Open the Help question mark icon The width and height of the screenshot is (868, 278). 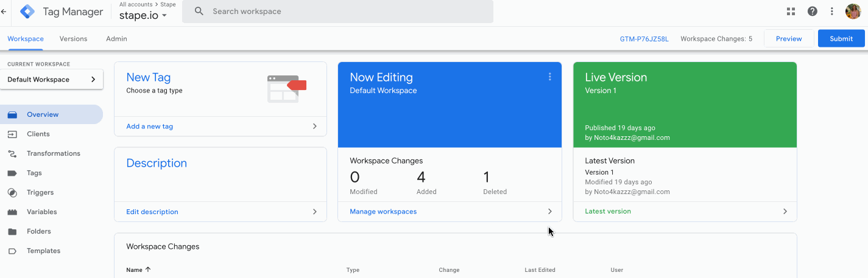coord(812,12)
